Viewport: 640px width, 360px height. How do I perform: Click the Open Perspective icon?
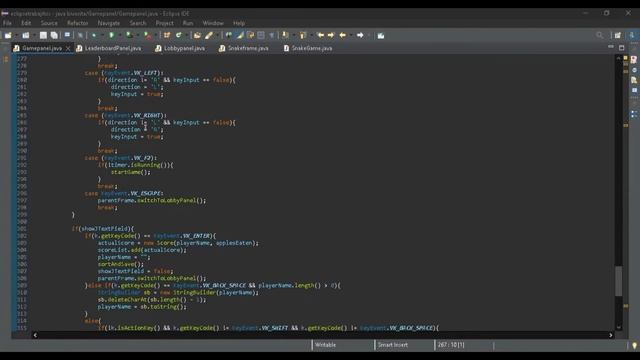coord(618,36)
